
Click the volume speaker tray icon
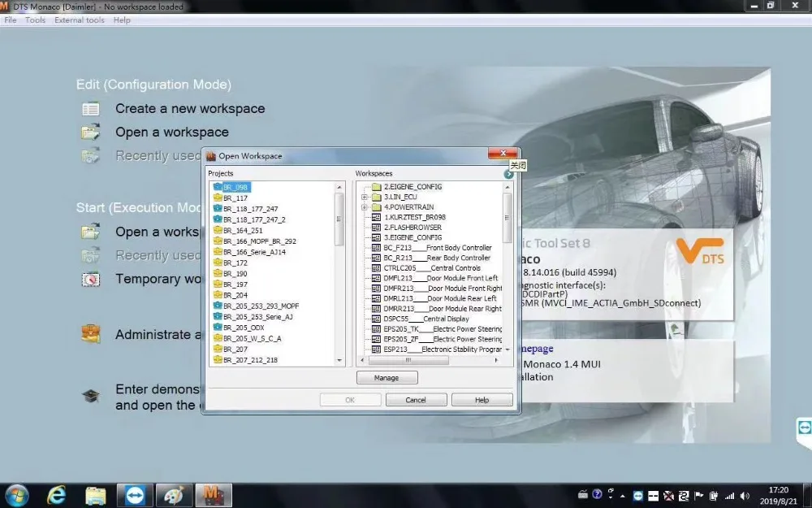[x=745, y=496]
